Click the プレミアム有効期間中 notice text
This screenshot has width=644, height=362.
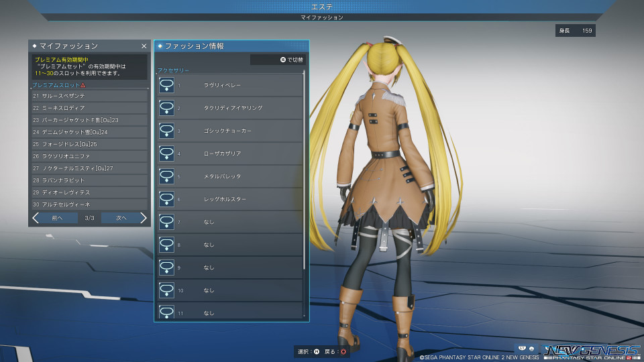coord(62,60)
